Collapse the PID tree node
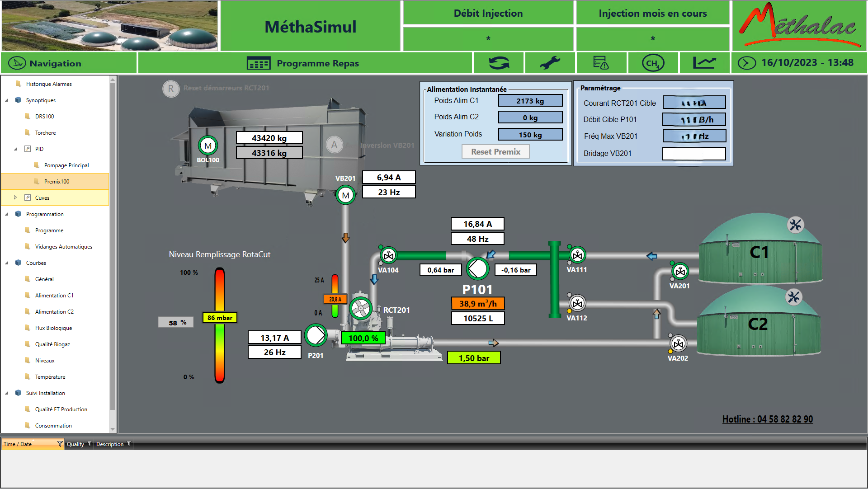868x489 pixels. 16,149
